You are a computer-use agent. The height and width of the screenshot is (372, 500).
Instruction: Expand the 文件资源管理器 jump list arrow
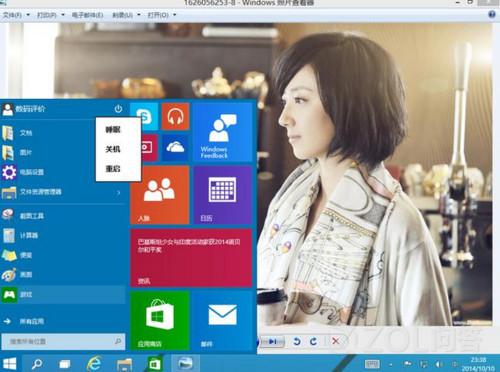(119, 192)
